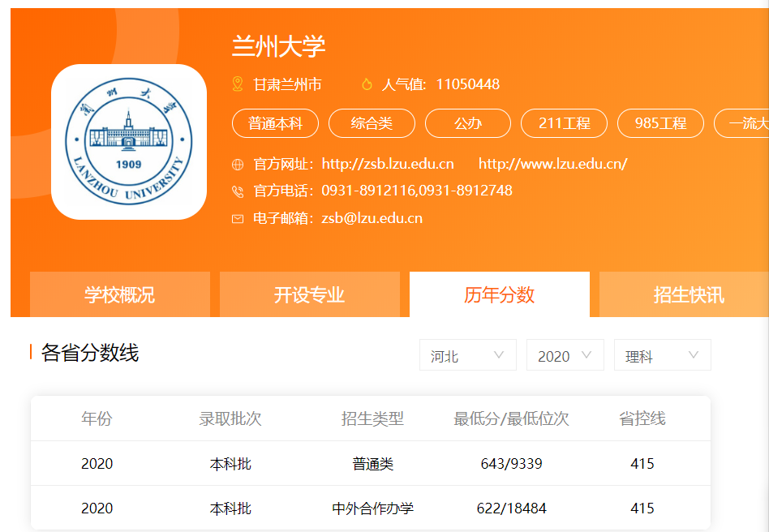Open the 理科 subject dropdown
Image resolution: width=769 pixels, height=532 pixels.
(x=662, y=355)
